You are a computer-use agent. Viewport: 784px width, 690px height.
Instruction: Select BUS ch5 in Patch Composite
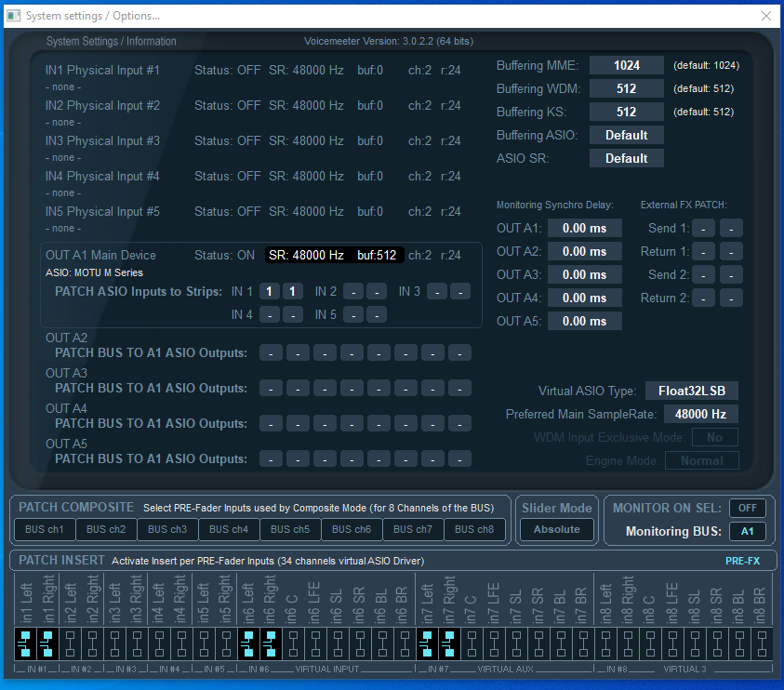click(x=289, y=529)
